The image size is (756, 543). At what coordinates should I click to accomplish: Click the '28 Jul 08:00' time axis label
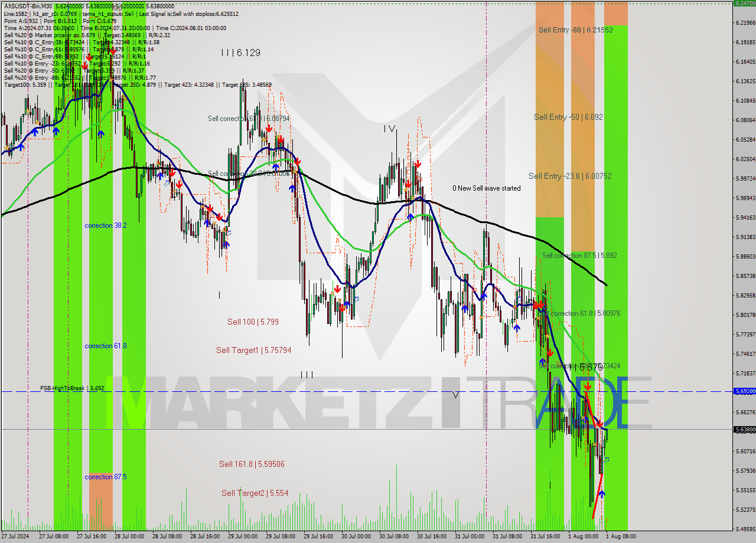(167, 537)
